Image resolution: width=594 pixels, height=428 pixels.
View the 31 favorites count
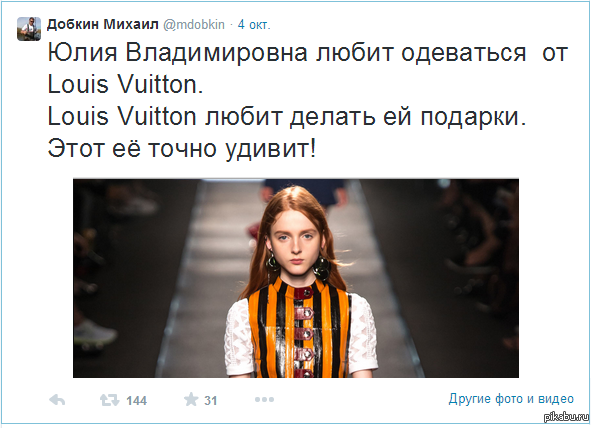pyautogui.click(x=211, y=401)
